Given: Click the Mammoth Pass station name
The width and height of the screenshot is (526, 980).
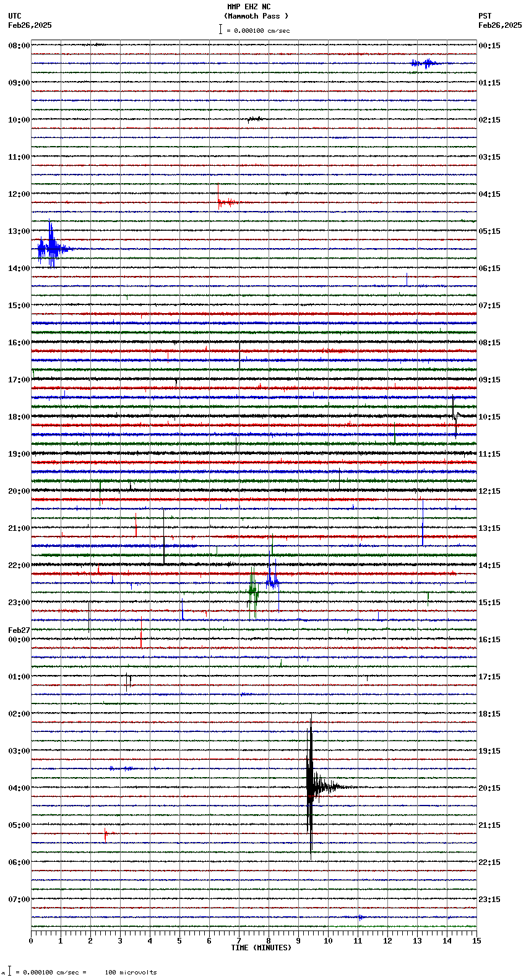Looking at the screenshot, I should click(x=256, y=16).
